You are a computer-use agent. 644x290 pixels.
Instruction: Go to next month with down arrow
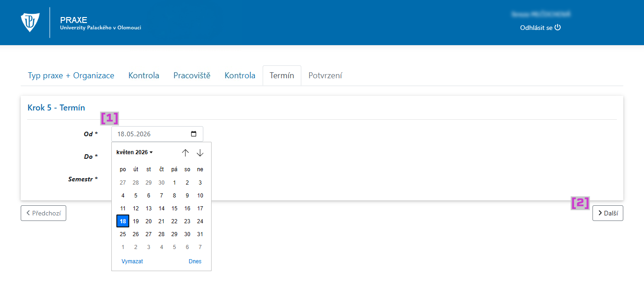coord(200,153)
